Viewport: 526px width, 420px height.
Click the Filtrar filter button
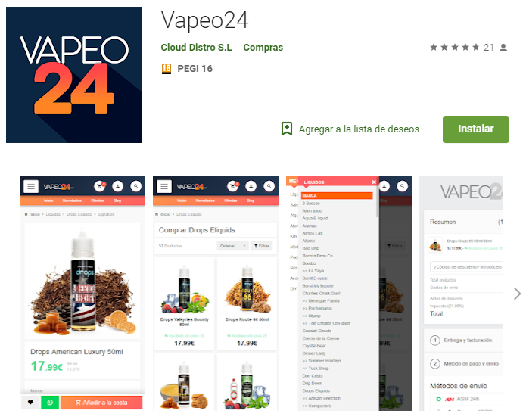pos(261,246)
